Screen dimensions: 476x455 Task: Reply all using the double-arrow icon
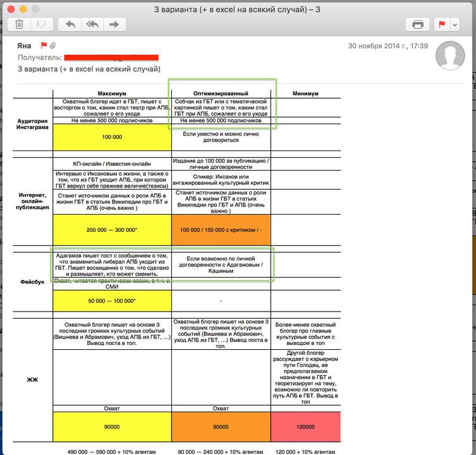92,24
